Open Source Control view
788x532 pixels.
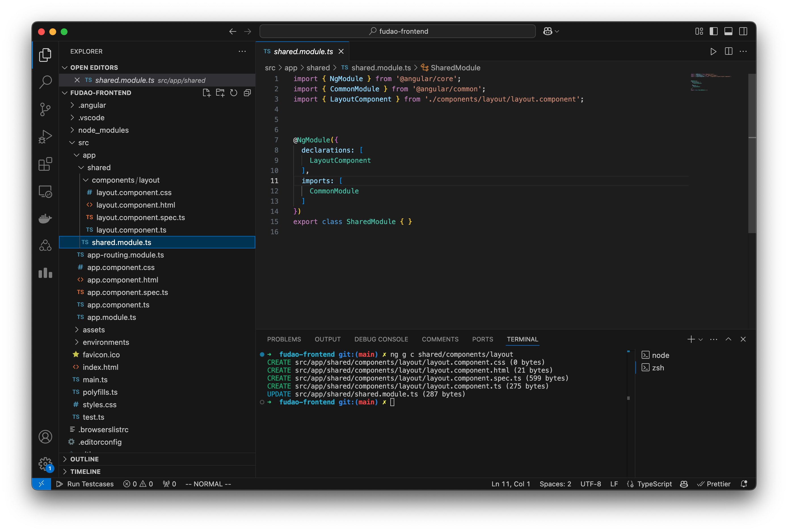(45, 109)
